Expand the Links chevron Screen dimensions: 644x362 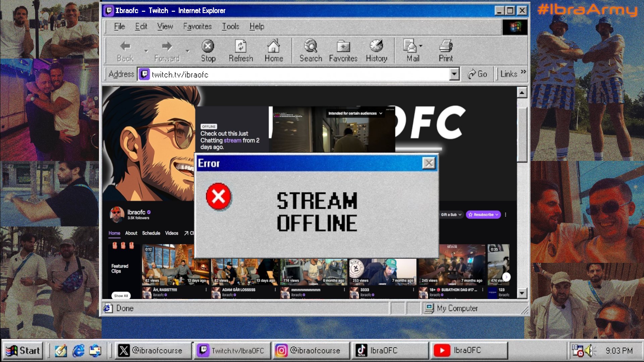tap(523, 72)
